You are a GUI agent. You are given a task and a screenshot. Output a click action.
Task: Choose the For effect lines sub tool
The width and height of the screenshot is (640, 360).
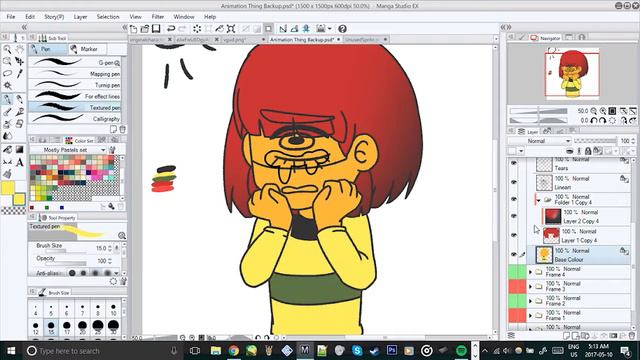(x=75, y=96)
